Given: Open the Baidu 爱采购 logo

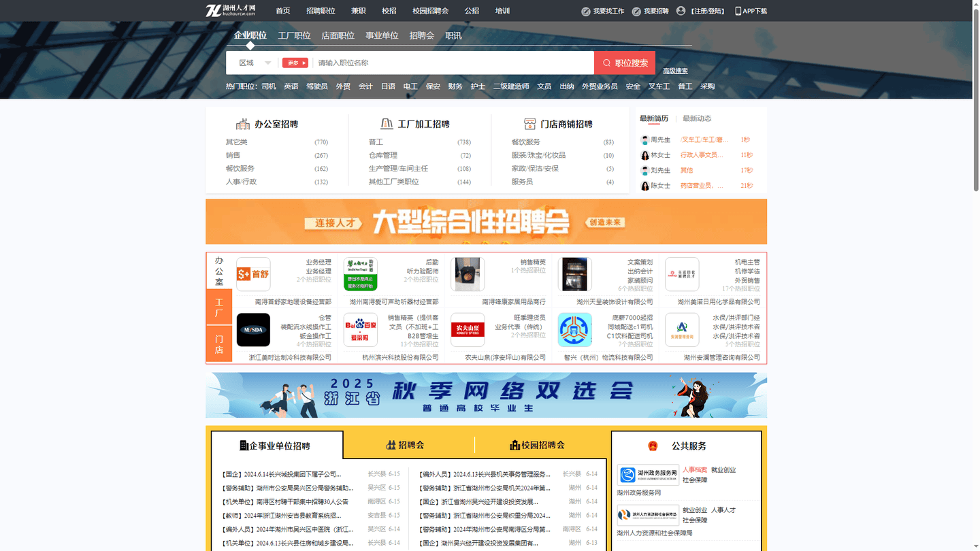Looking at the screenshot, I should (x=361, y=330).
